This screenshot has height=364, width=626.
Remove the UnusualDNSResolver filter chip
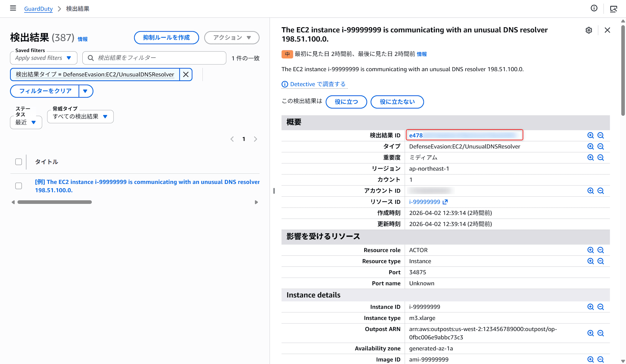186,74
